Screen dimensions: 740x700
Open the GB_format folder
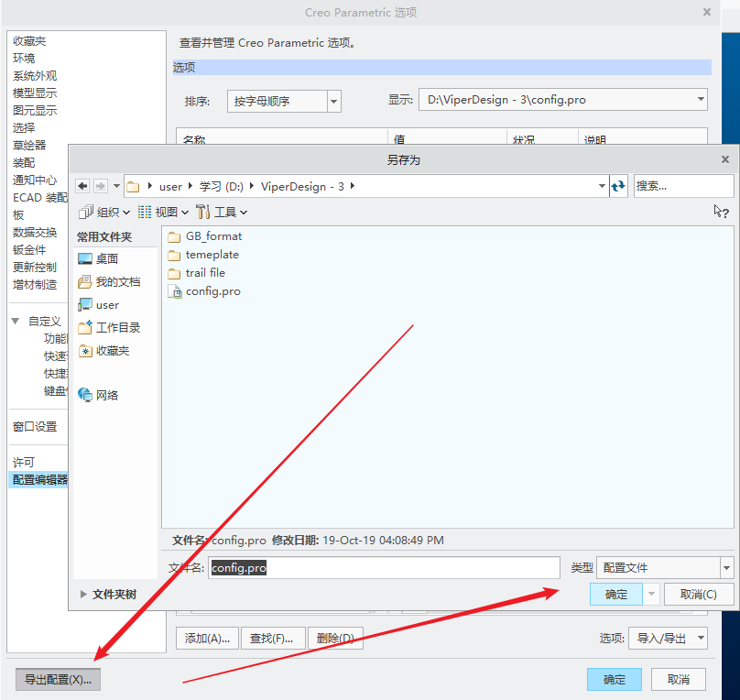click(x=205, y=236)
